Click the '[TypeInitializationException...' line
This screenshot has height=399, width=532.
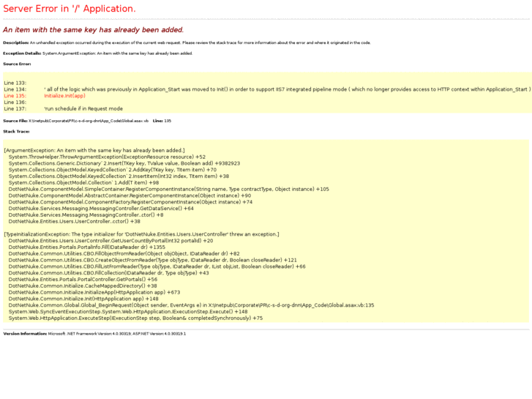click(141, 234)
